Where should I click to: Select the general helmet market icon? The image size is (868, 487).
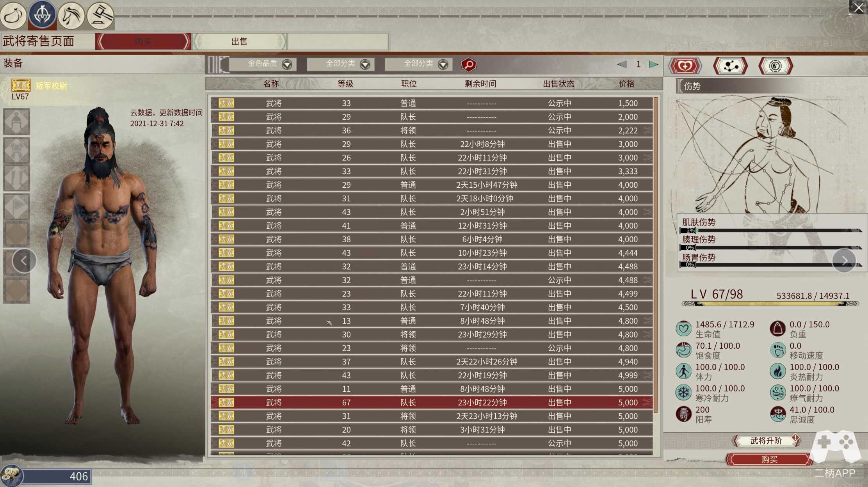click(x=42, y=15)
